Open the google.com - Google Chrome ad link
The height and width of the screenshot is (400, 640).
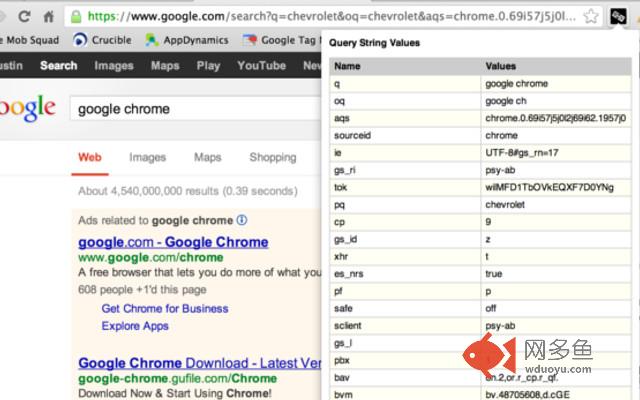pyautogui.click(x=173, y=242)
